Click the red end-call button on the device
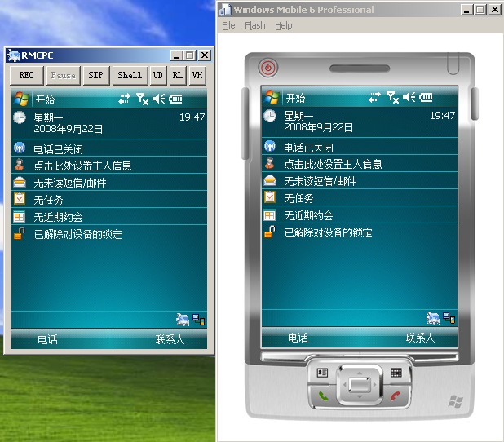This screenshot has width=504, height=442. pos(396,396)
